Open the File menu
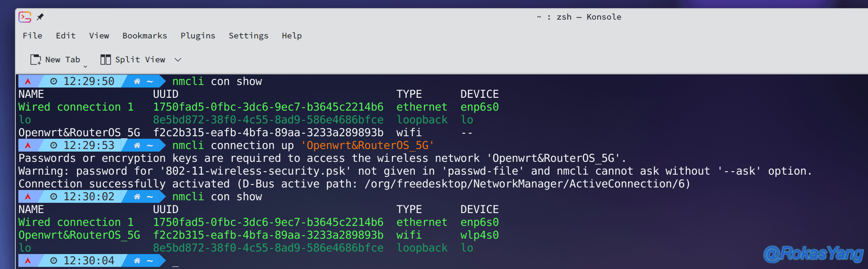This screenshot has width=868, height=269. pos(32,36)
